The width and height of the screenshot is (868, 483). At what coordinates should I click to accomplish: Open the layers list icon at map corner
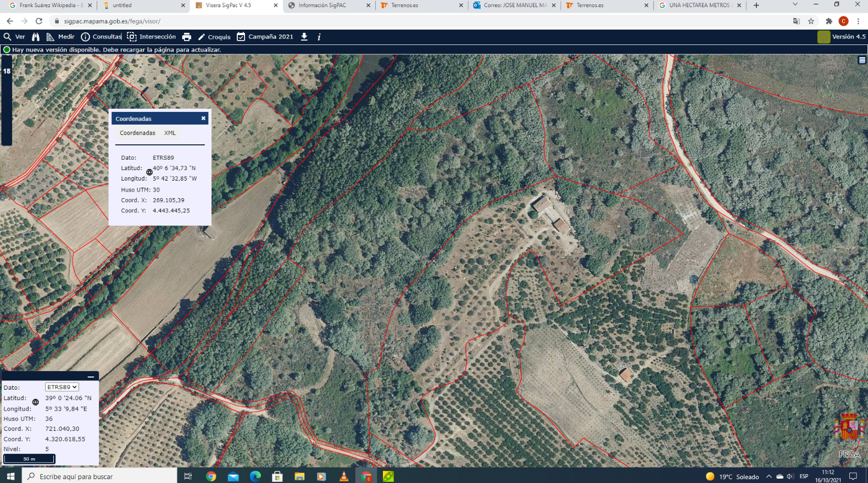point(862,60)
